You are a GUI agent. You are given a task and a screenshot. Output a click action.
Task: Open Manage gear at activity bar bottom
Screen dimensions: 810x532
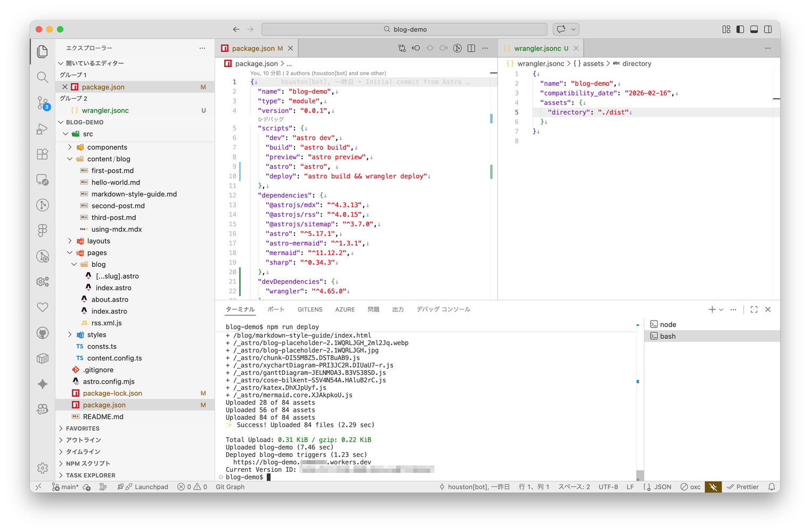[43, 468]
